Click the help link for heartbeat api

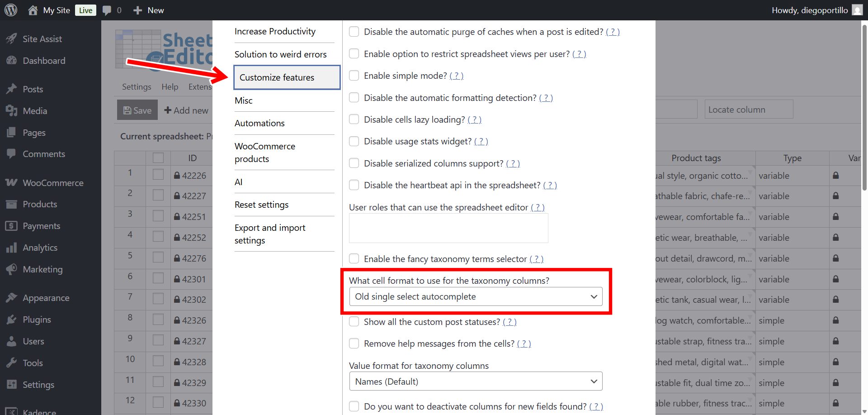(550, 185)
